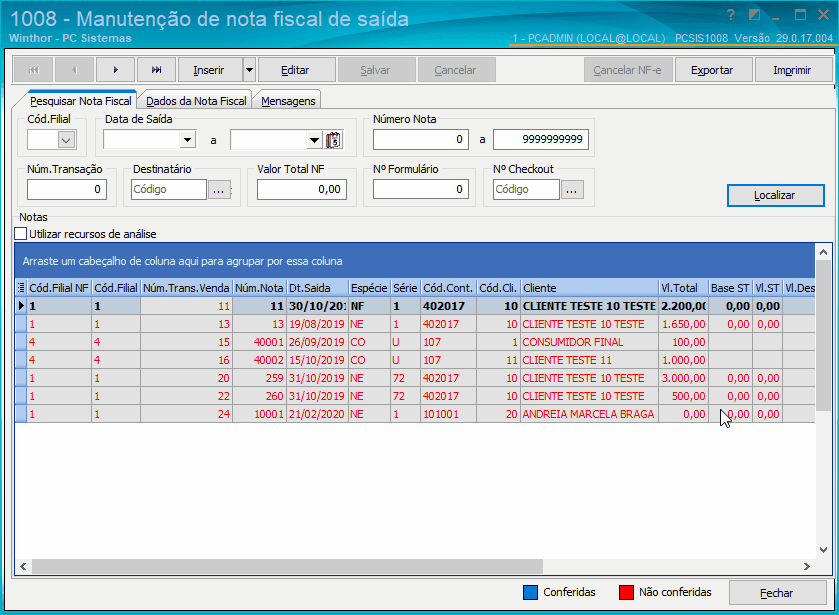Click the Exportar button
The height and width of the screenshot is (615, 839).
click(x=712, y=70)
